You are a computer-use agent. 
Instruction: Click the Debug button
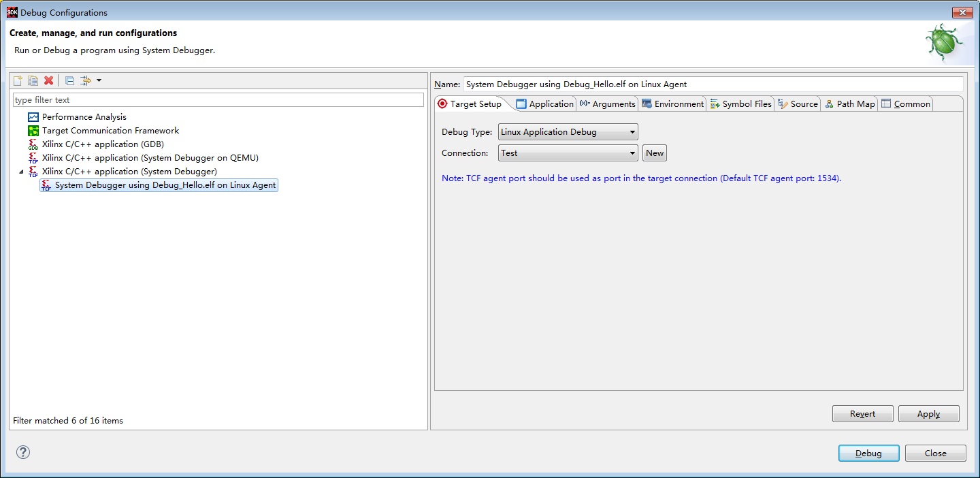(868, 453)
